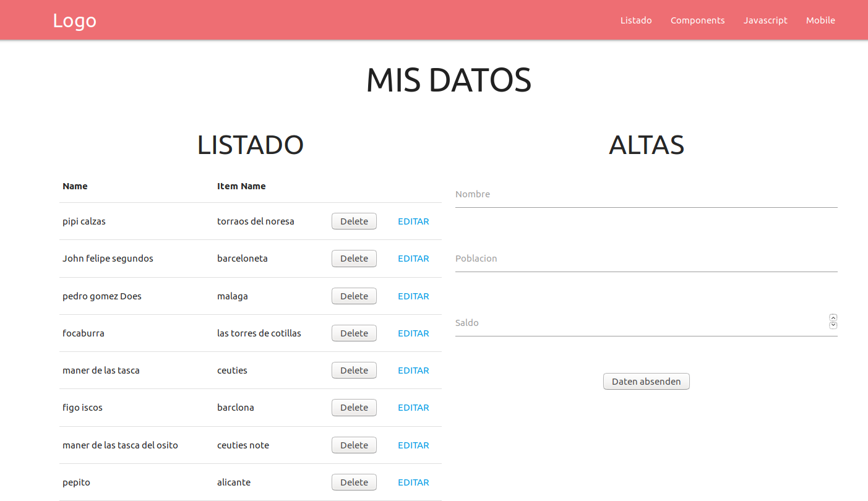Open the Mobile nav item
Image resolution: width=868 pixels, height=501 pixels.
[x=820, y=20]
